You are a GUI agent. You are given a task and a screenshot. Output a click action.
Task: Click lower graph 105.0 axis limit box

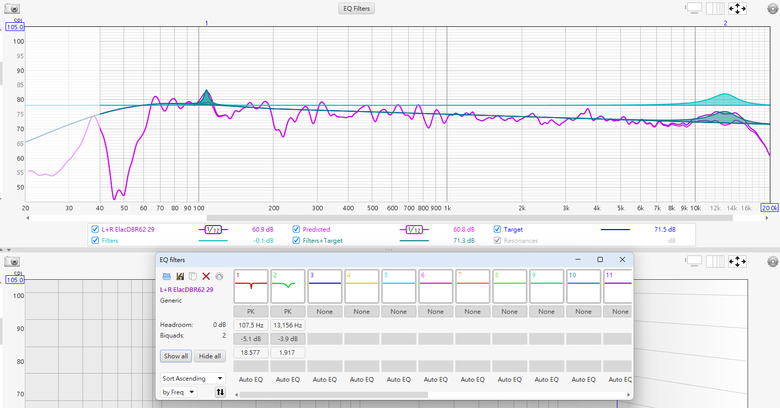click(x=15, y=280)
